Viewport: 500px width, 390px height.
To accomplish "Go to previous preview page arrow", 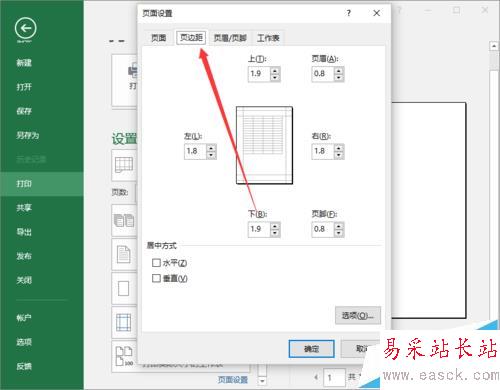I will point(316,377).
